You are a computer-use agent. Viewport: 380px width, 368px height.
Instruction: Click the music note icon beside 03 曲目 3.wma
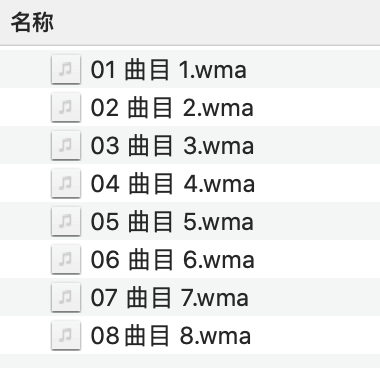tap(66, 145)
